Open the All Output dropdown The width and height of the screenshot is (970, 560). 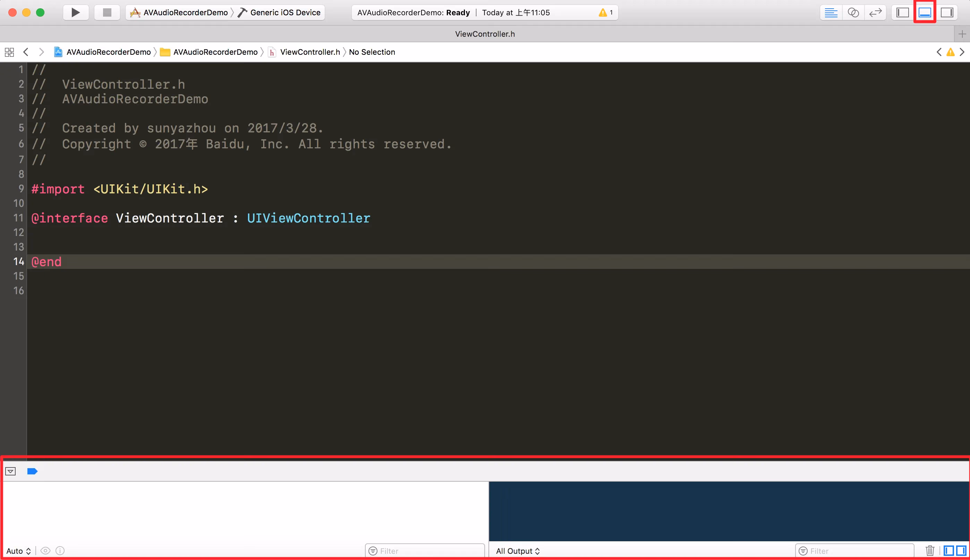(518, 551)
